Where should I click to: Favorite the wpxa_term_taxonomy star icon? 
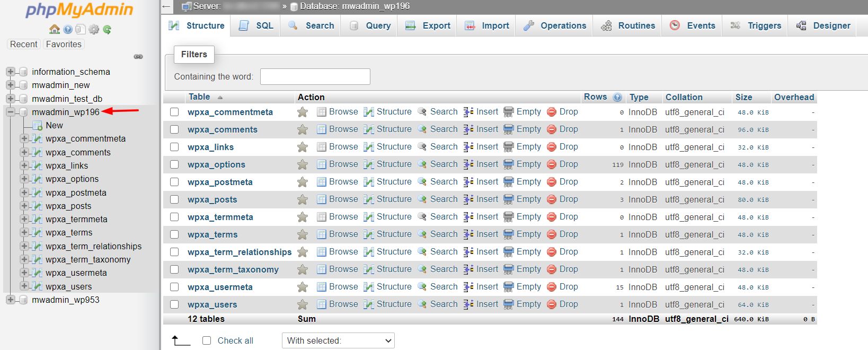click(x=303, y=269)
